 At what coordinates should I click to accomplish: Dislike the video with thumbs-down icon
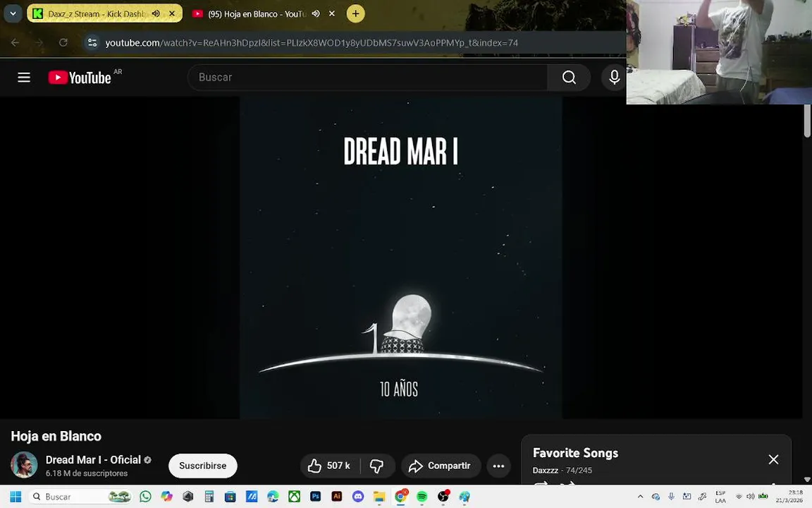tap(377, 466)
